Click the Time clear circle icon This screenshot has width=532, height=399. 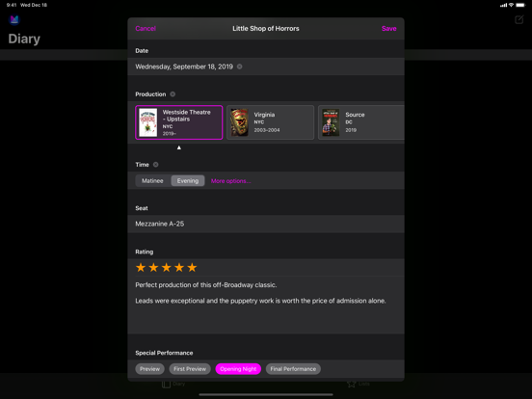(x=156, y=165)
